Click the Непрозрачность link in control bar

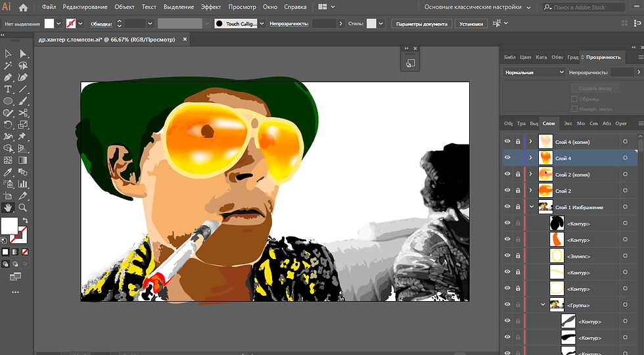click(288, 24)
